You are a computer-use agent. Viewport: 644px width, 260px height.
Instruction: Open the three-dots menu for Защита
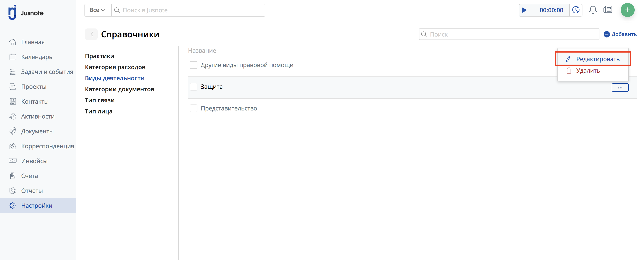[620, 88]
